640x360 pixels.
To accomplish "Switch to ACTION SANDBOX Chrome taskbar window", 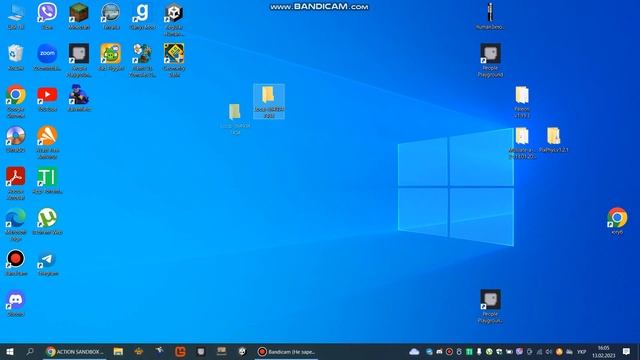I will 75,351.
